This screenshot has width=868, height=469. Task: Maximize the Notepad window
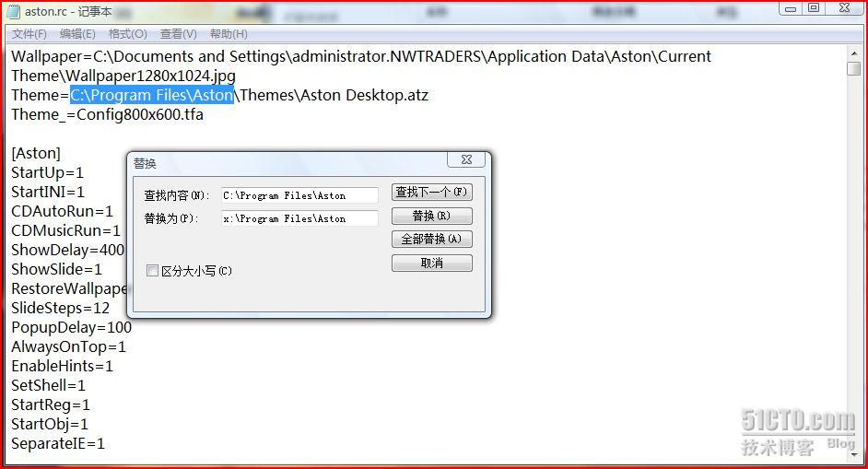(x=814, y=8)
